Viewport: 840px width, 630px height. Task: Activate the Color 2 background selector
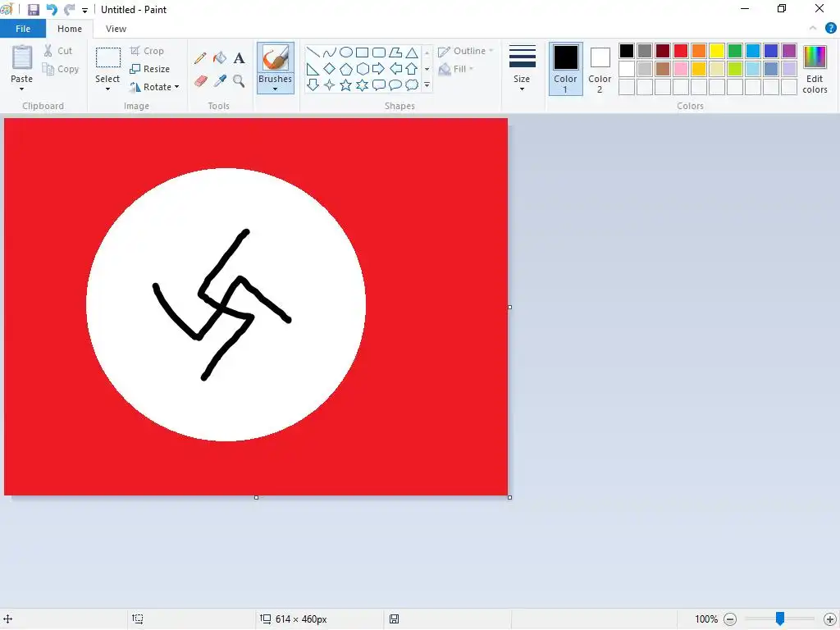(600, 69)
